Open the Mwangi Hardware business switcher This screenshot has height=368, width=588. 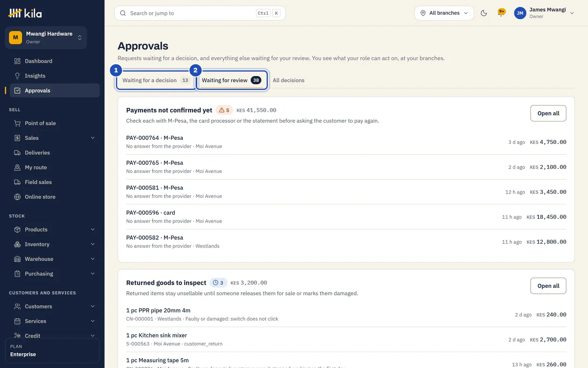(46, 38)
